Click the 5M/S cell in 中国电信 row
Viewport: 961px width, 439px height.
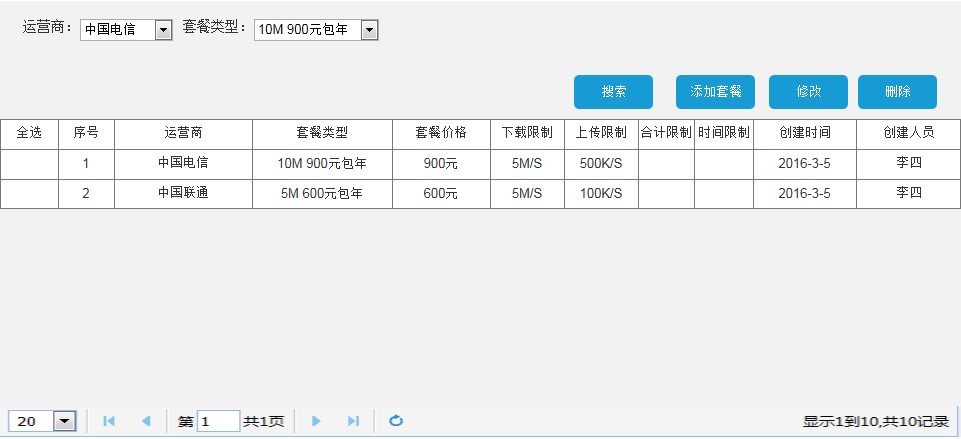pos(527,164)
